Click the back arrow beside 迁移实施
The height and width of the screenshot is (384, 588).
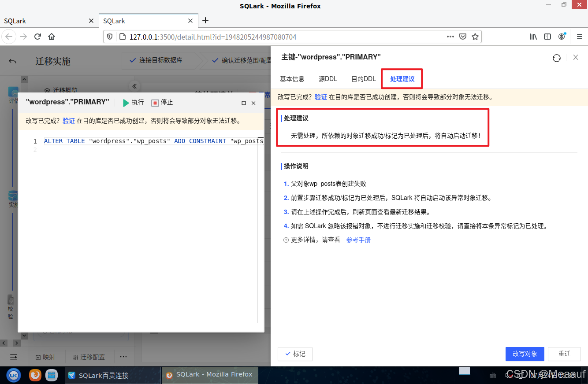tap(12, 61)
